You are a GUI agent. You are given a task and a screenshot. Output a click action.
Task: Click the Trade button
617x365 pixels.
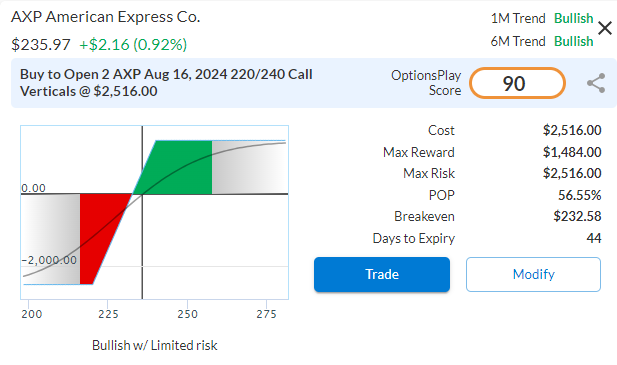coord(382,274)
